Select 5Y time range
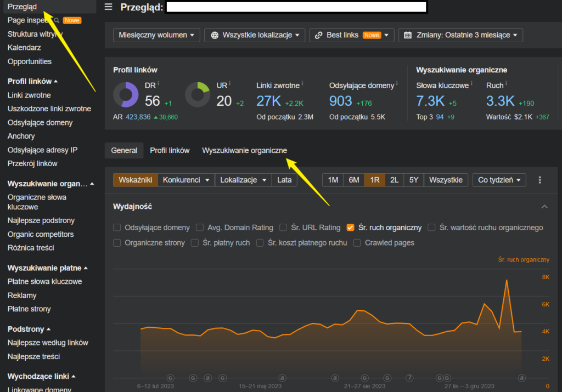This screenshot has width=562, height=392. pos(414,180)
